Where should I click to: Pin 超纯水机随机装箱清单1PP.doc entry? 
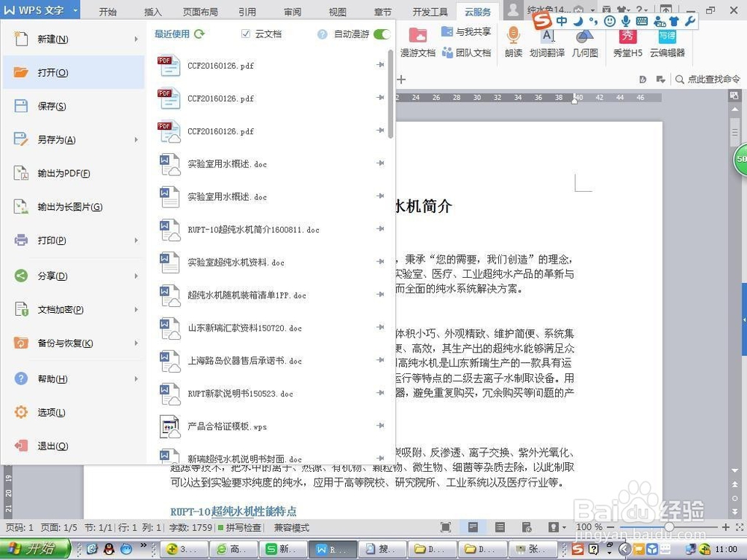(380, 294)
